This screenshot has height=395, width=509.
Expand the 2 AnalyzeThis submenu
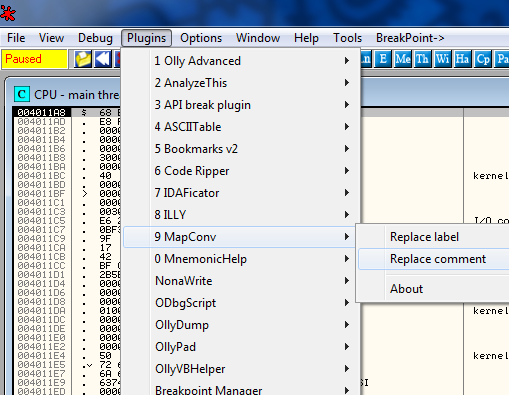239,83
